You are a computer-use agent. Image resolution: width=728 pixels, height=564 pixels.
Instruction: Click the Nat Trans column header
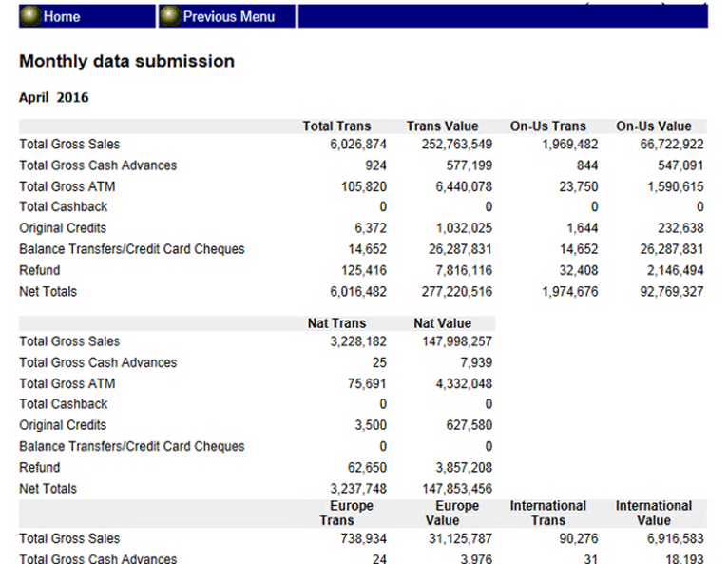tap(336, 323)
